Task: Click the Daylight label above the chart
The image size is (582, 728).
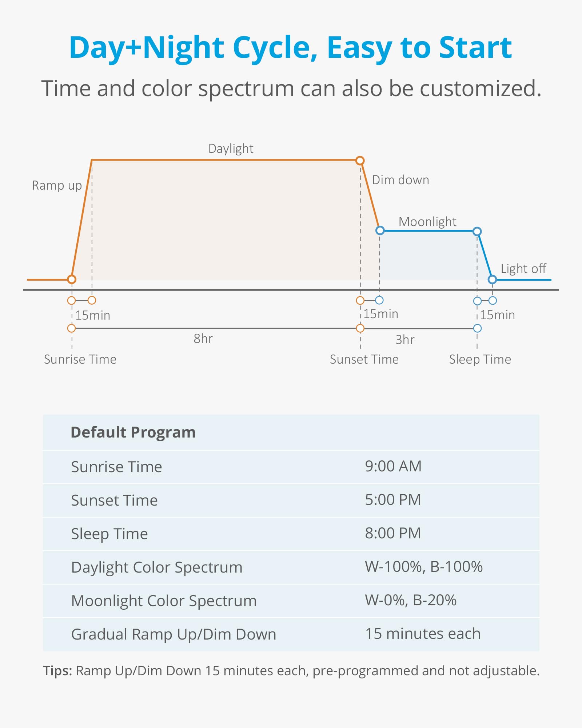Action: [231, 149]
